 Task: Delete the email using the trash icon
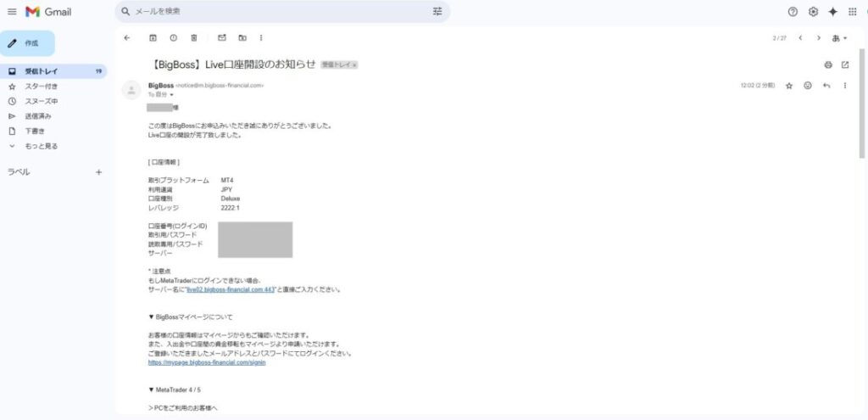tap(194, 37)
